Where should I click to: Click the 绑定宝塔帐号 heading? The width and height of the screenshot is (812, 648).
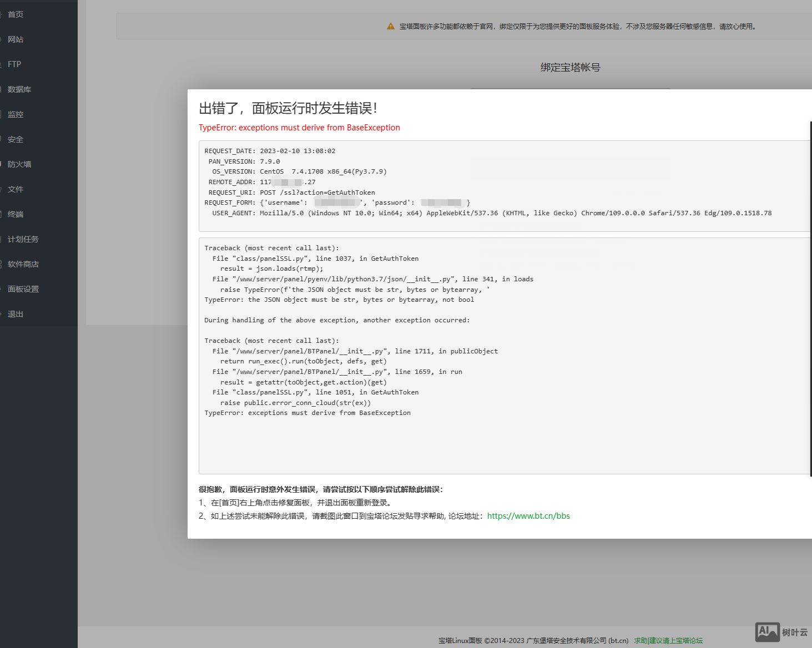coord(571,67)
